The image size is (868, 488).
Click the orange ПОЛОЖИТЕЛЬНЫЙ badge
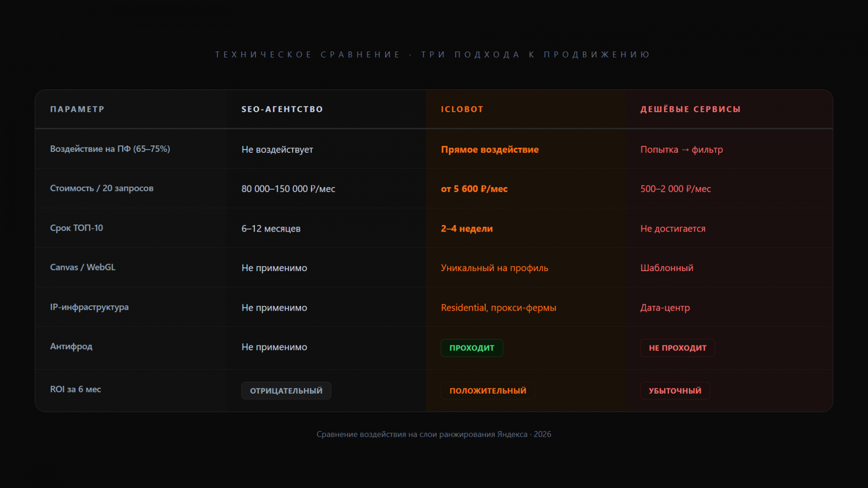tap(488, 391)
